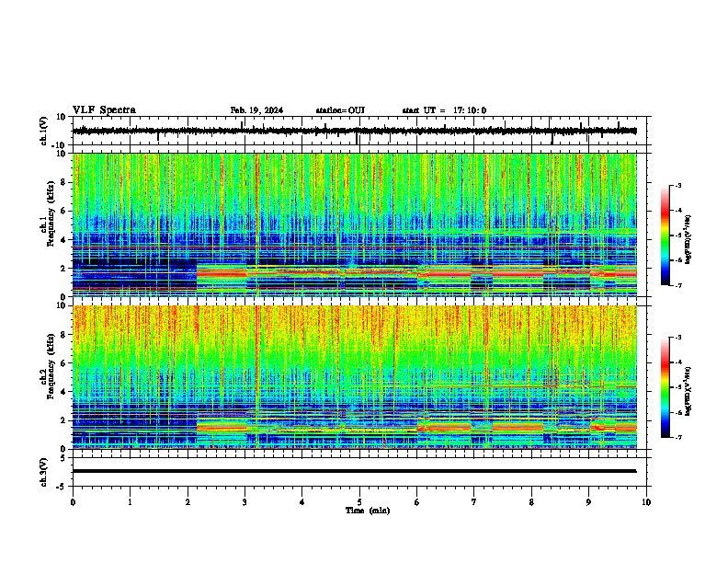Image resolution: width=728 pixels, height=563 pixels.
Task: Click the "6" kHz tick on ch.2 frequency axis
Action: pyautogui.click(x=64, y=363)
